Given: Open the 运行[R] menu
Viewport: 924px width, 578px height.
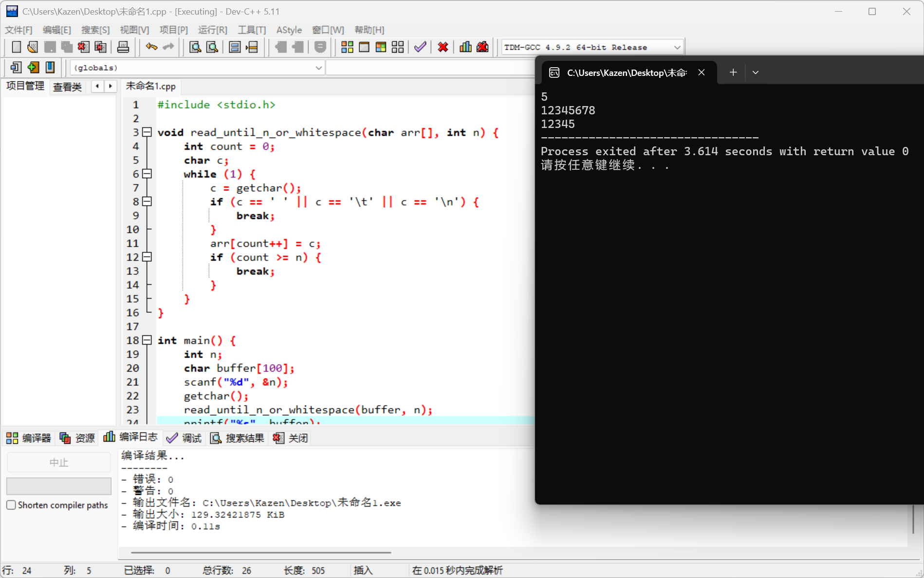Looking at the screenshot, I should (x=213, y=30).
